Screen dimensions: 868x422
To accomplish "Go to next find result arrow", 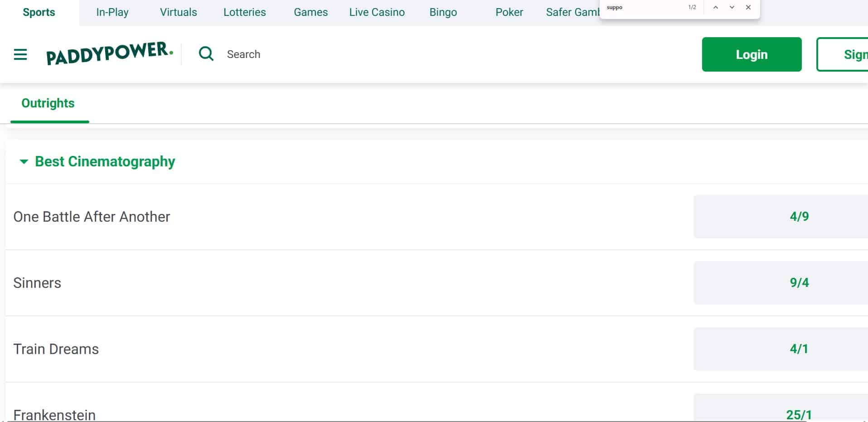I will (732, 8).
